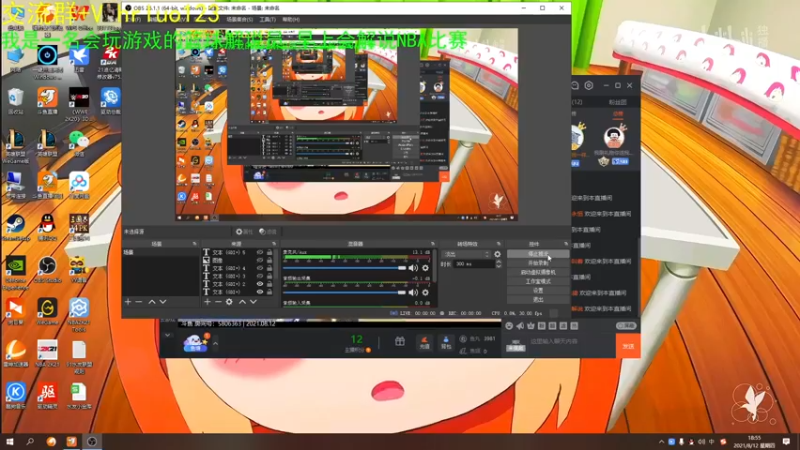Pop out the 混音器 dock panel
The width and height of the screenshot is (800, 450).
click(x=433, y=244)
